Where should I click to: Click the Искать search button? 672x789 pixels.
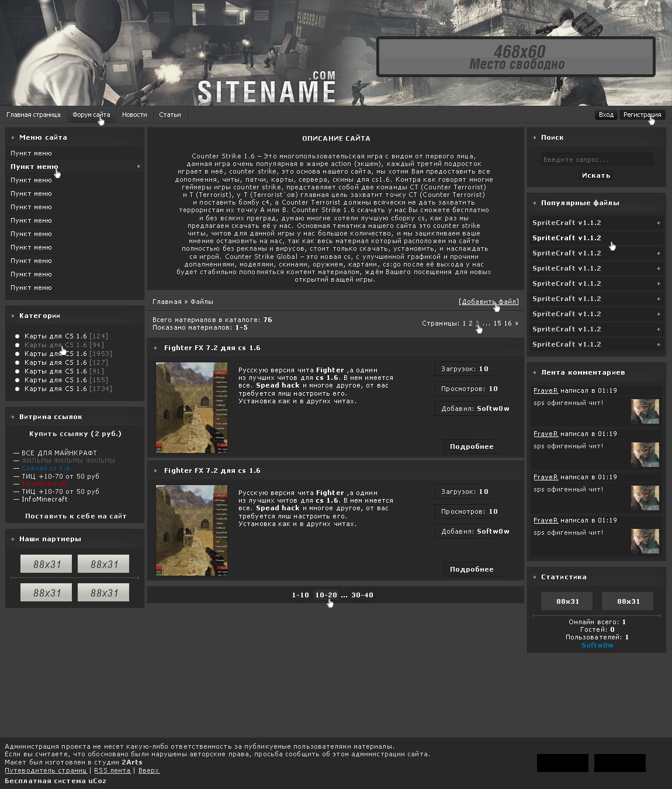(x=596, y=175)
